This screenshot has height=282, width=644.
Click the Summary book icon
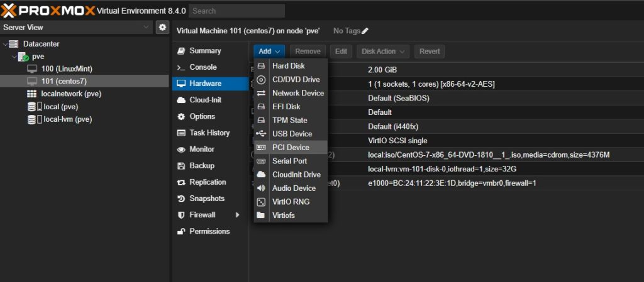181,51
